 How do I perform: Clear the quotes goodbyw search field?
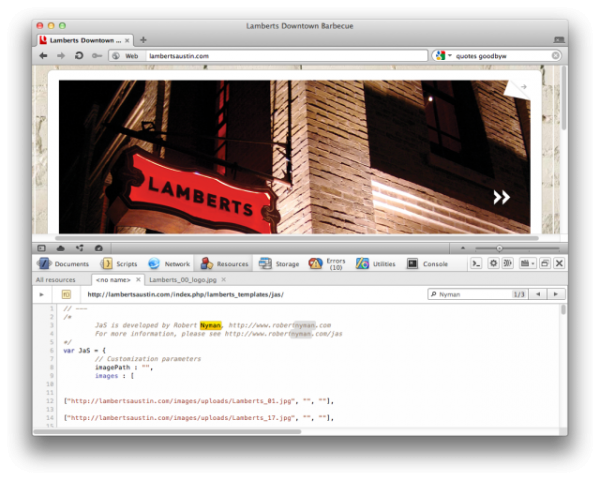point(555,56)
